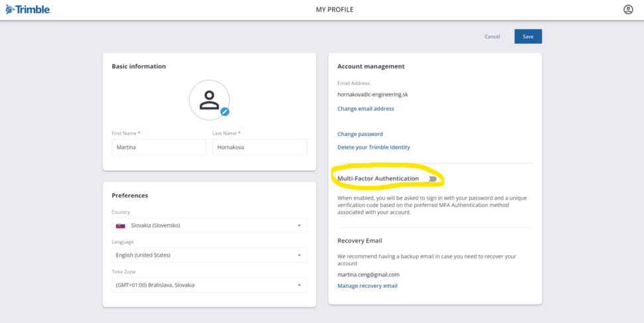Viewport: 644px width, 323px height.
Task: Open Change email address link
Action: 366,109
